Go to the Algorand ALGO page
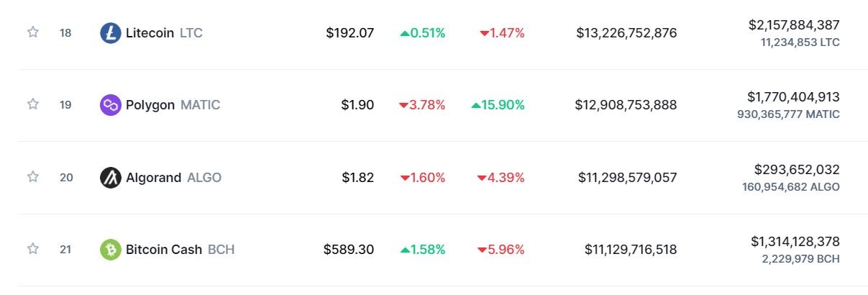868x295 pixels. tap(173, 178)
